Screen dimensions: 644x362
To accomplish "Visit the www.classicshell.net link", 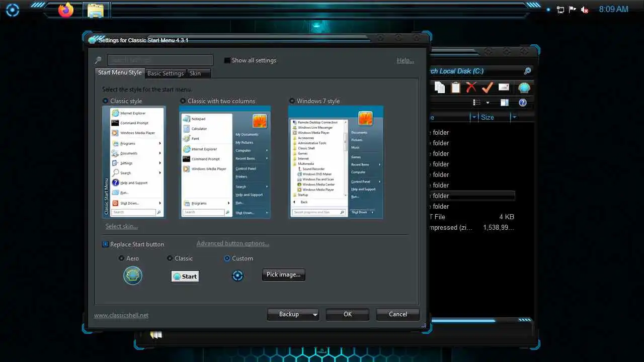I will click(x=121, y=315).
